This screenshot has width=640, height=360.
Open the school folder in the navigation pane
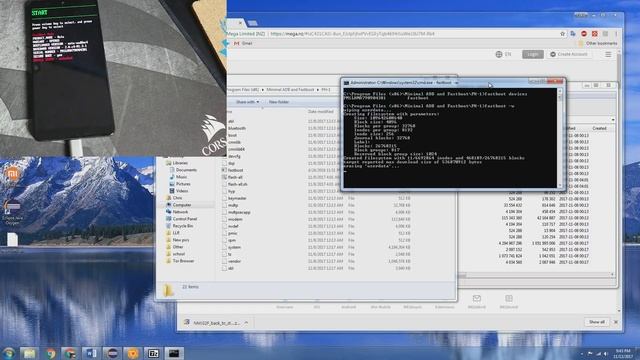[179, 254]
